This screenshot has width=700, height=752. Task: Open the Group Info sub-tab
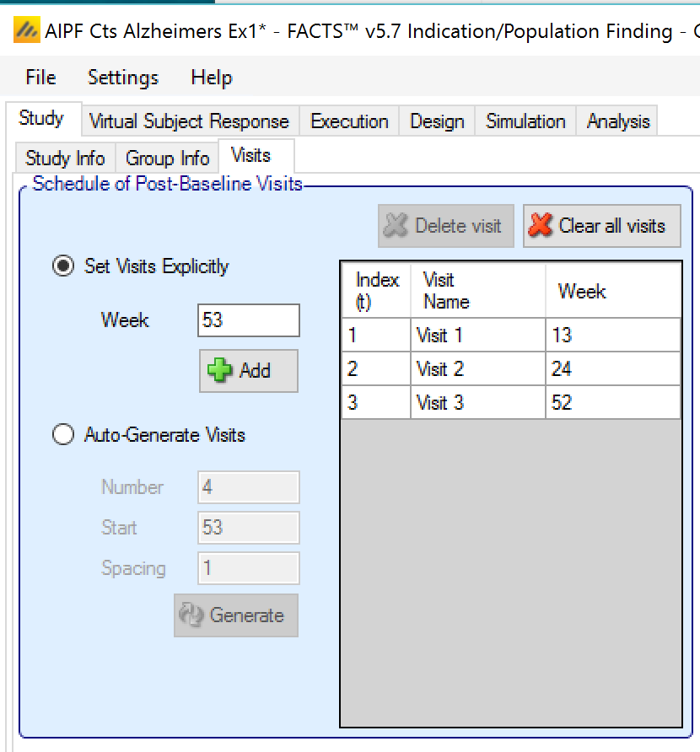[167, 158]
